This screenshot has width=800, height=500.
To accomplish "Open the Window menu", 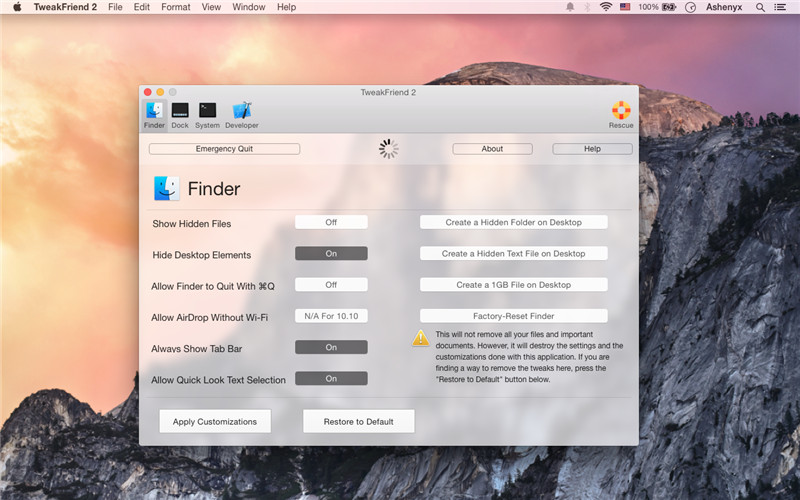I will (248, 7).
